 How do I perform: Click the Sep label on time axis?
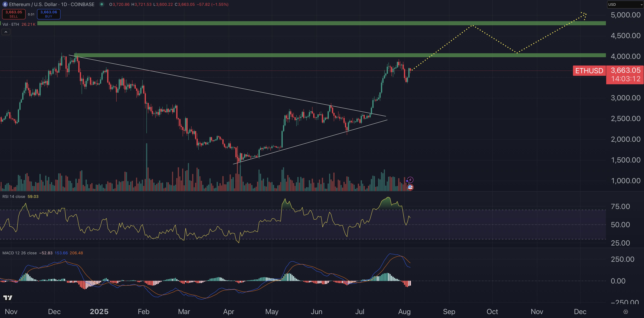[x=449, y=312]
